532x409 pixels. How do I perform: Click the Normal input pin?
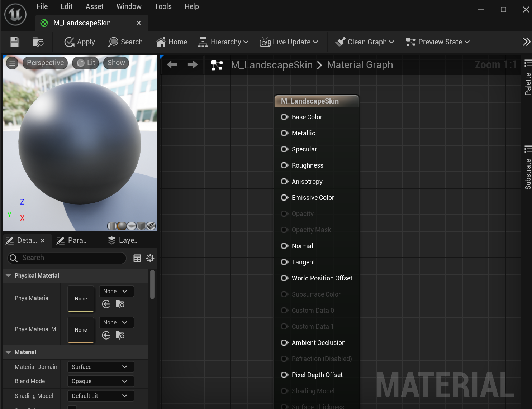coord(285,246)
